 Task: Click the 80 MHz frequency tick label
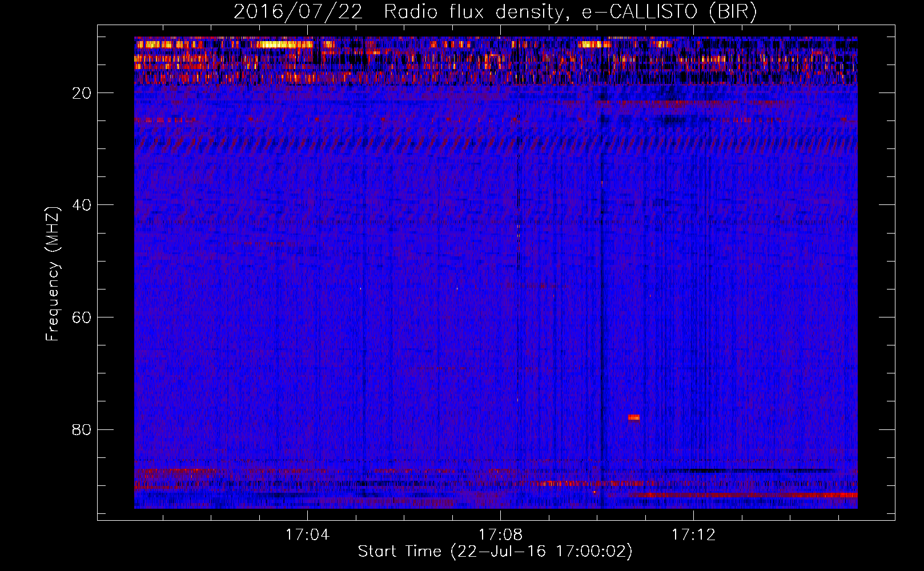tap(82, 429)
